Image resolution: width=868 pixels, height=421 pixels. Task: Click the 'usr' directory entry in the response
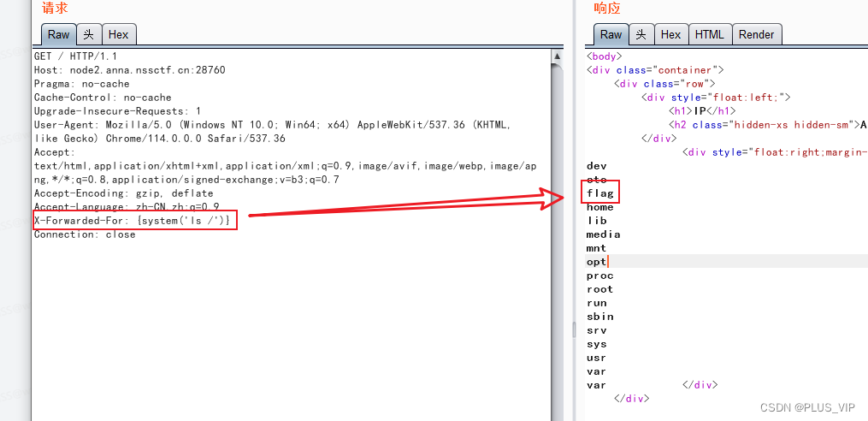click(x=597, y=358)
